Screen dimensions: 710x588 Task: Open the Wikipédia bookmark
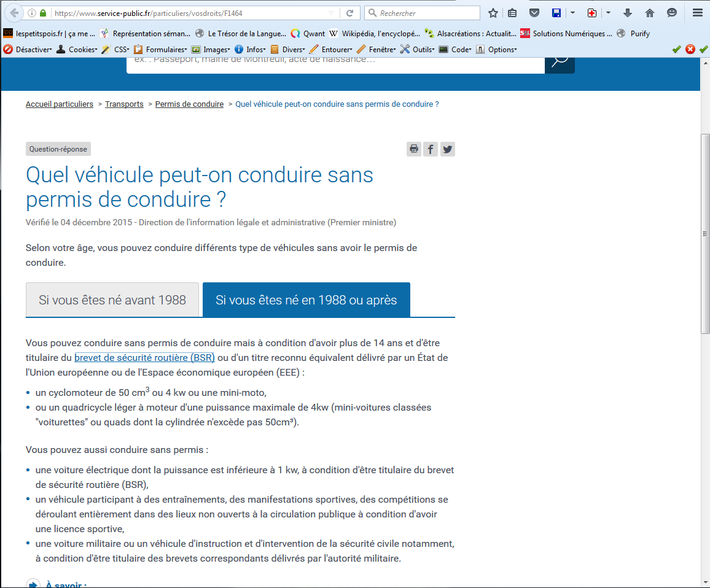[x=375, y=33]
